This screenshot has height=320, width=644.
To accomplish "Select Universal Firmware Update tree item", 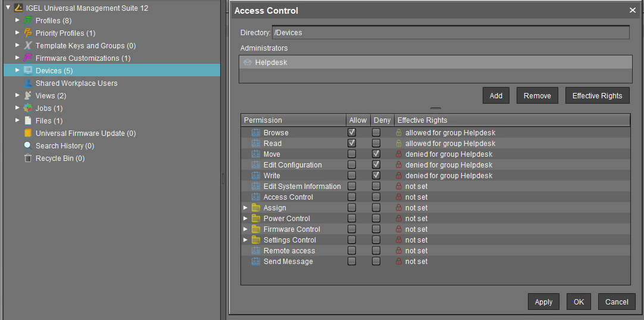I will click(85, 133).
